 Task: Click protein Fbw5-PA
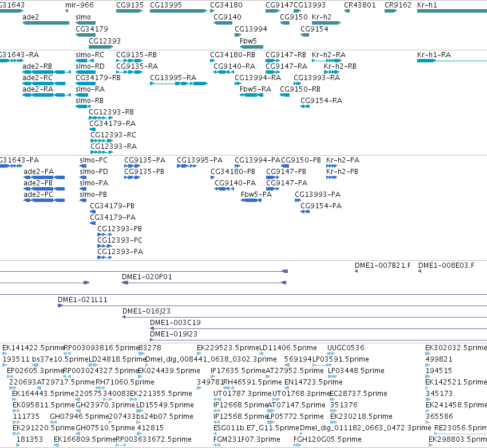click(256, 195)
